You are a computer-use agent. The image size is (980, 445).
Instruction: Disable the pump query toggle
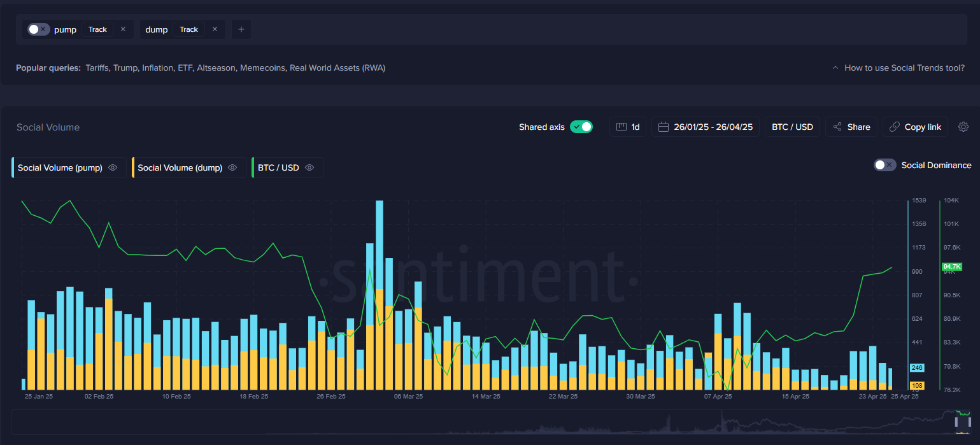tap(38, 29)
